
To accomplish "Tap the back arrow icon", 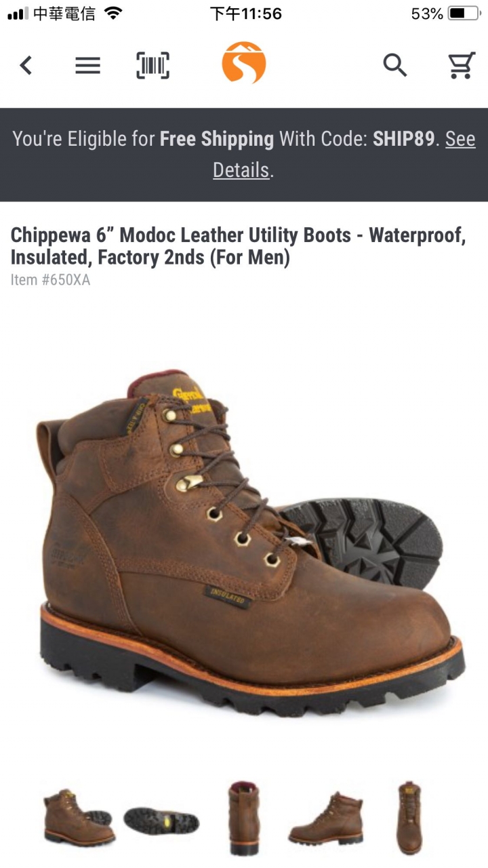I will [x=26, y=65].
